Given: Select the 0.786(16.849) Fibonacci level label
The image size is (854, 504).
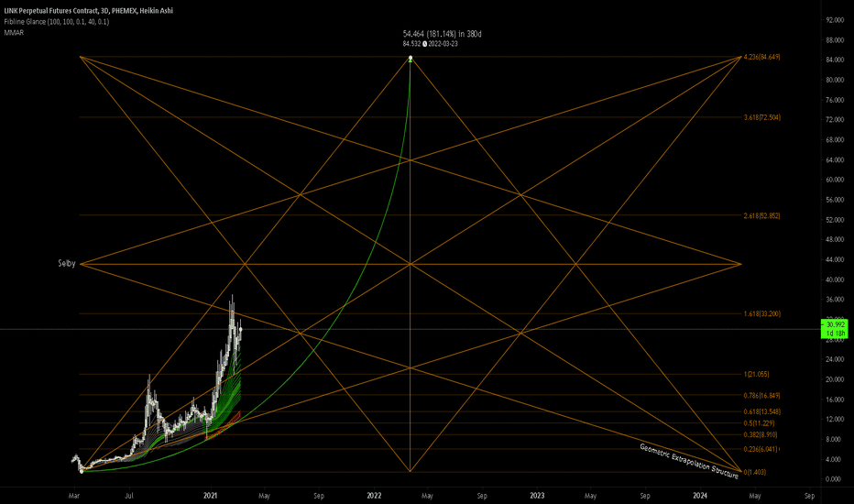Looking at the screenshot, I should [x=762, y=396].
